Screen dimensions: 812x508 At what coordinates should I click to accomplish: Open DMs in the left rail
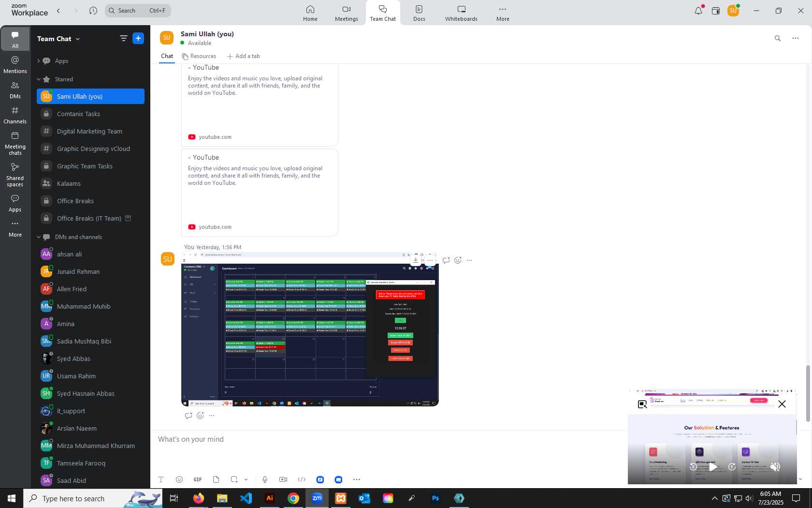pyautogui.click(x=15, y=90)
